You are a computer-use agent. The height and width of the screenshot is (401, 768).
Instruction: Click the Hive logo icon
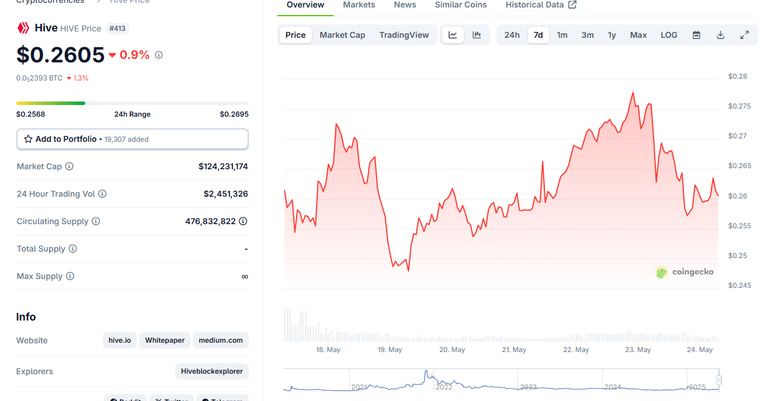[23, 28]
